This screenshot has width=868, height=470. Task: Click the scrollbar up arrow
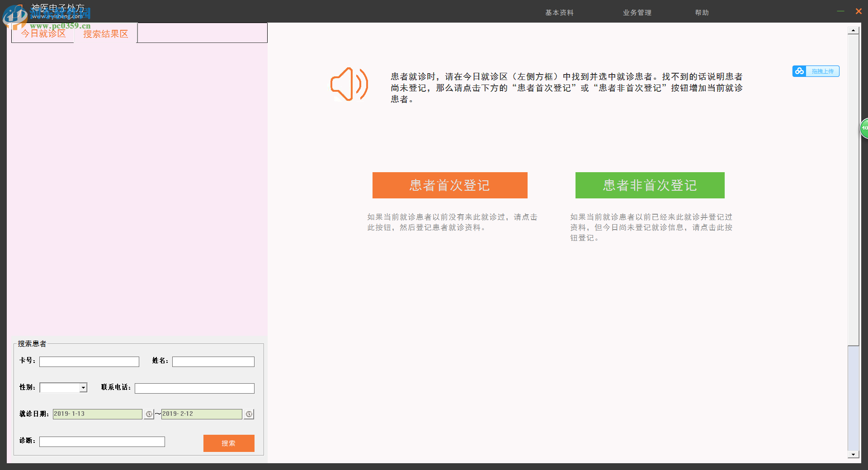pos(853,30)
